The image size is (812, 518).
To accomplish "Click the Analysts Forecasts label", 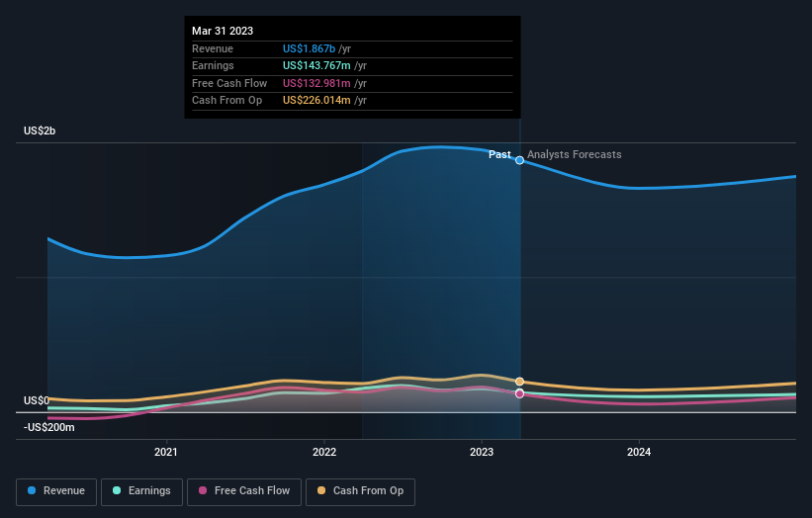I will coord(575,155).
